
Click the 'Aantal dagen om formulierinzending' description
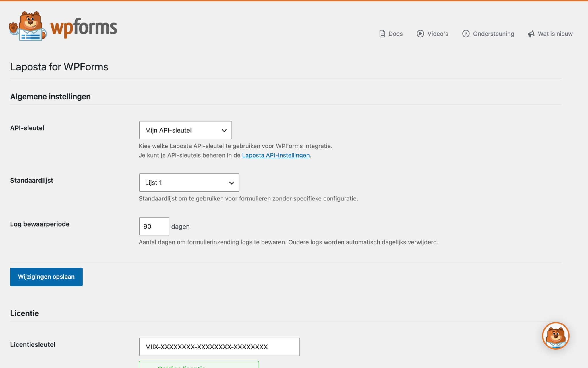[x=289, y=242]
